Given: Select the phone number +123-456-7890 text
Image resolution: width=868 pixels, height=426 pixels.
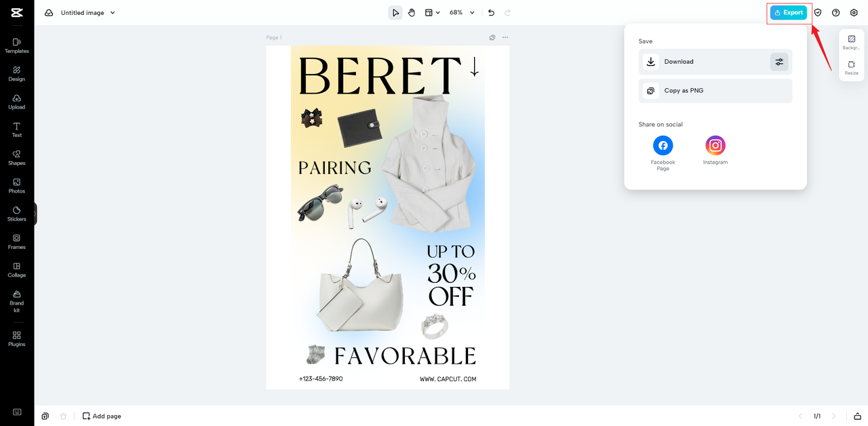Looking at the screenshot, I should (x=321, y=379).
